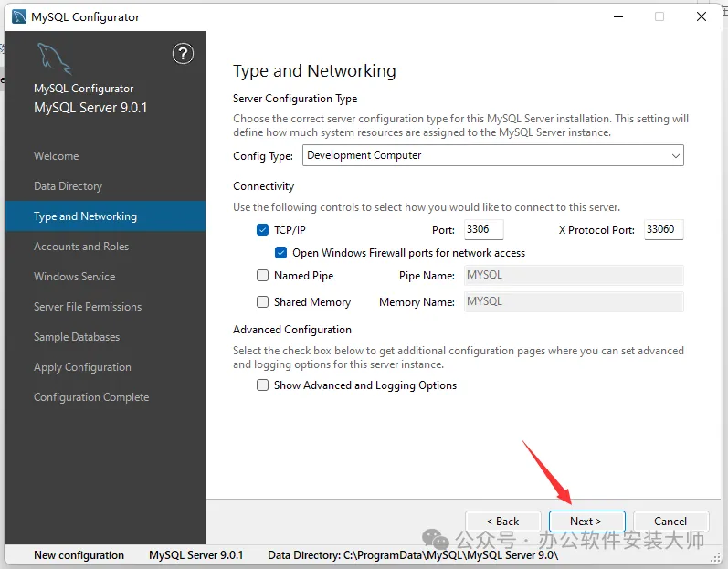Uncheck the TCP/IP checkbox
The height and width of the screenshot is (569, 728).
tap(262, 230)
